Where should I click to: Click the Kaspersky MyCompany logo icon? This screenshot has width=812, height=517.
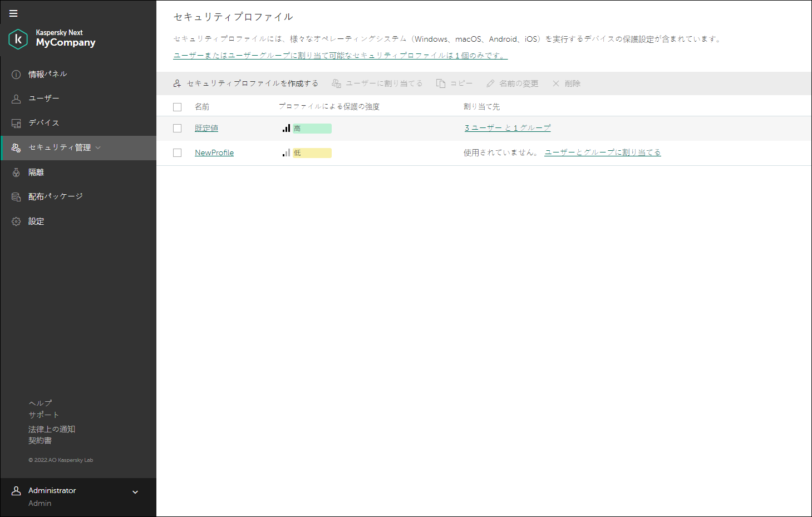tap(17, 39)
